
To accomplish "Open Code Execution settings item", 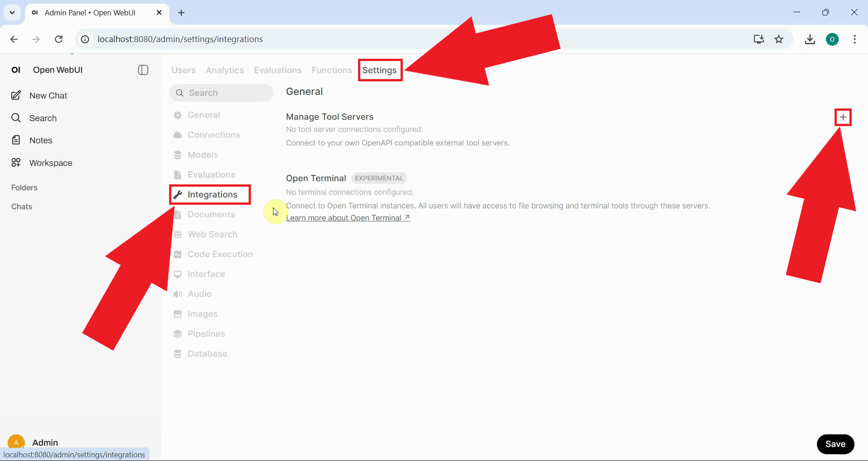I will [213, 254].
